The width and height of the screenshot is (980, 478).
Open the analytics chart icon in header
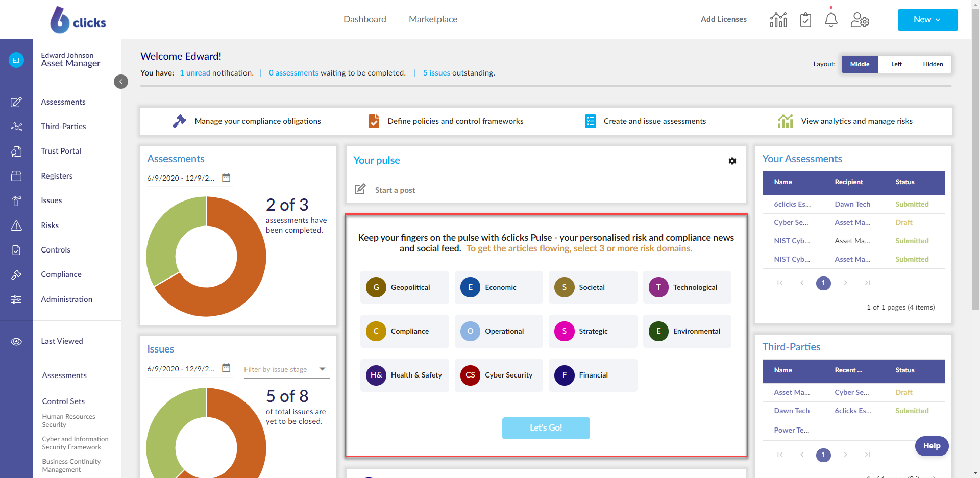pyautogui.click(x=778, y=19)
